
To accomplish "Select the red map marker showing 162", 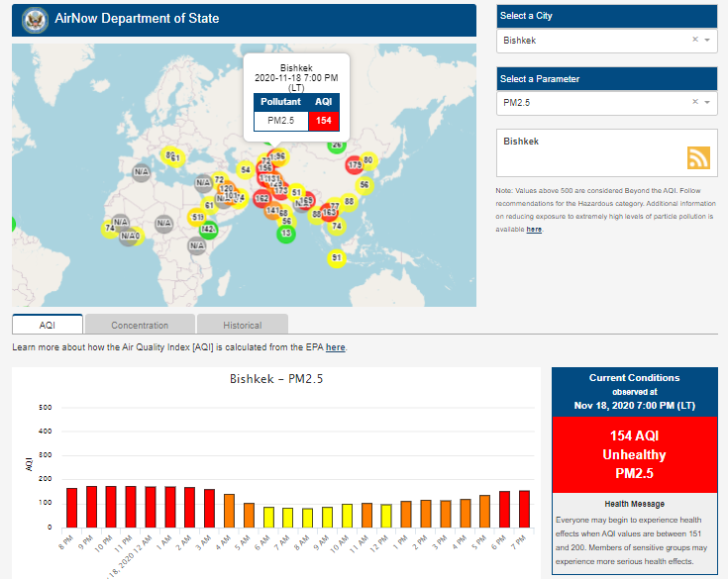I will click(x=261, y=198).
